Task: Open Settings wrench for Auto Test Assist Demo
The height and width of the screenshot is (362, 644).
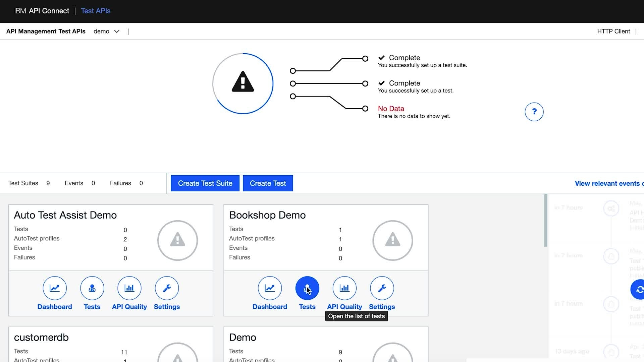Action: click(x=167, y=288)
